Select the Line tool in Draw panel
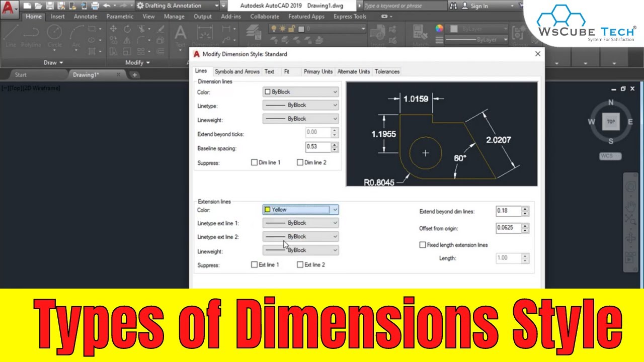 (11, 36)
